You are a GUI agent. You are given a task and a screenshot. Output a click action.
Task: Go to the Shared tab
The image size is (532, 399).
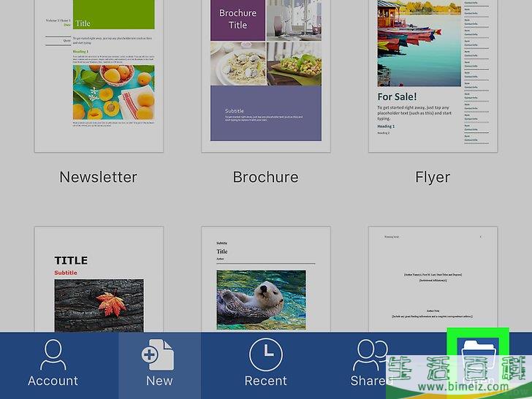click(x=370, y=365)
